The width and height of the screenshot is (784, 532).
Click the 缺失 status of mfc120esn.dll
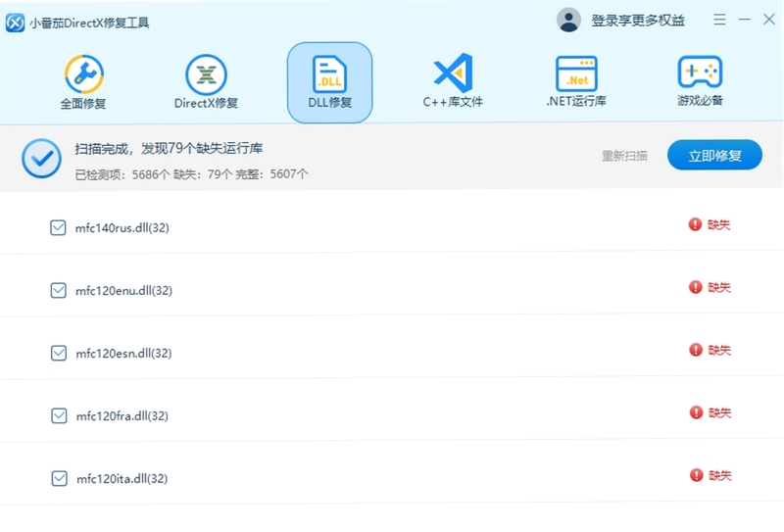(x=719, y=350)
